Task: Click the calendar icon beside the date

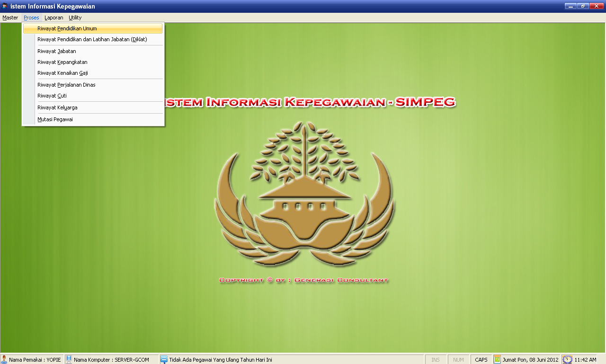Action: pyautogui.click(x=497, y=359)
